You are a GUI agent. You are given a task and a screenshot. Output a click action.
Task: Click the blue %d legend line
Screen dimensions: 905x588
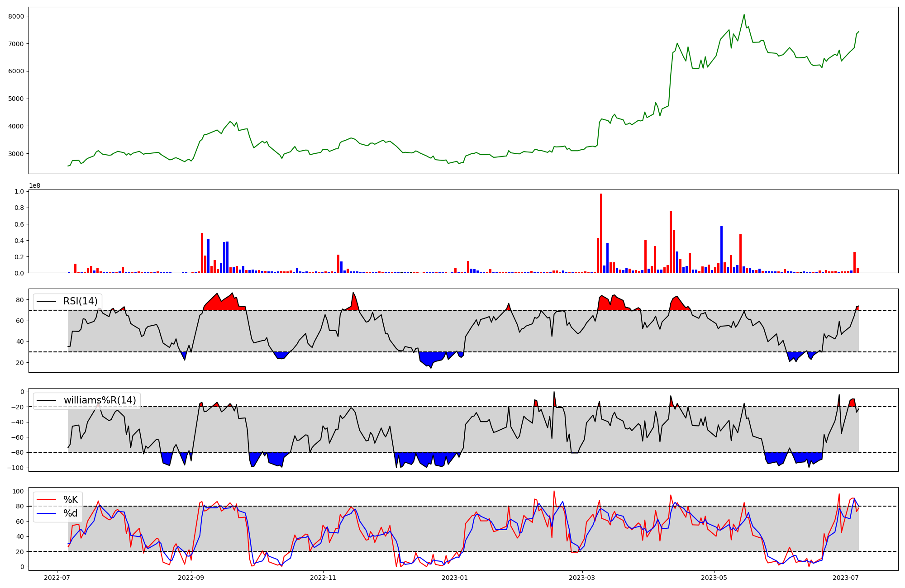click(46, 513)
